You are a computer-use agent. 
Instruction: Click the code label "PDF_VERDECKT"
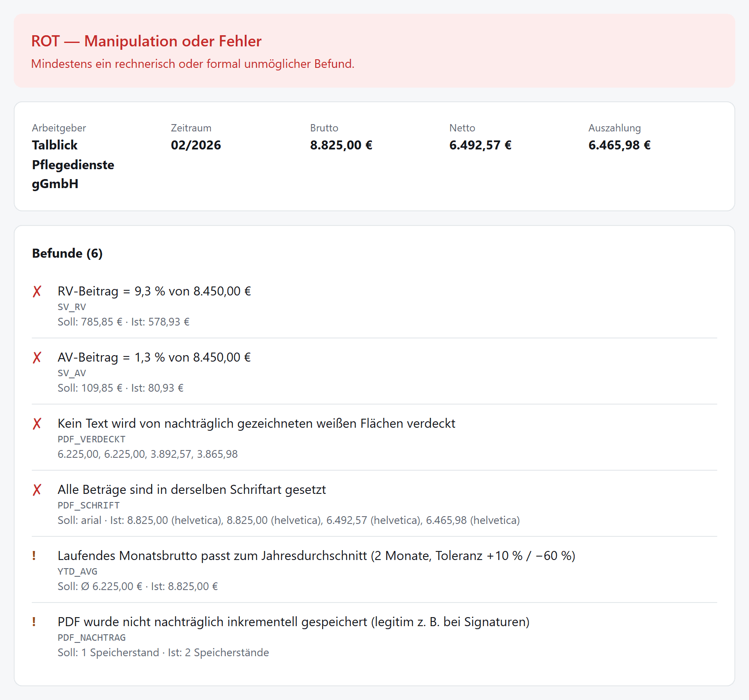(x=91, y=439)
